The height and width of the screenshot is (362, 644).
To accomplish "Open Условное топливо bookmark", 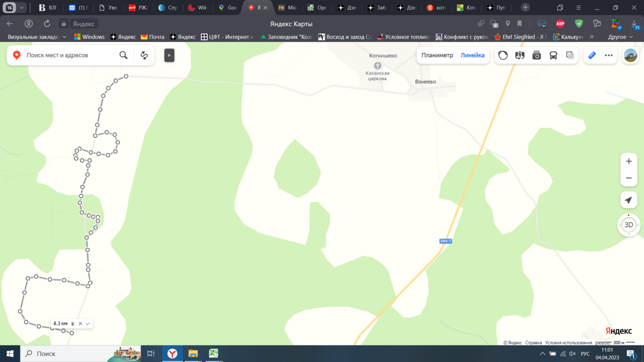I will click(404, 37).
